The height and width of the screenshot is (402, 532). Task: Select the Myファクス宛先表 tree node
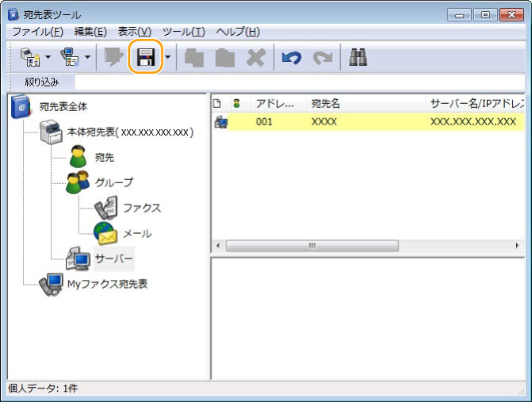(107, 283)
